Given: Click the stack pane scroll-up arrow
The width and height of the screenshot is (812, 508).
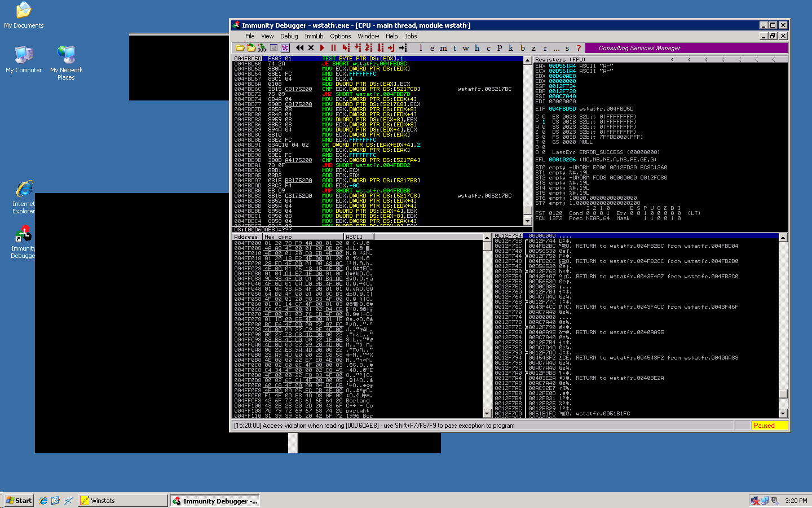Looking at the screenshot, I should 783,238.
